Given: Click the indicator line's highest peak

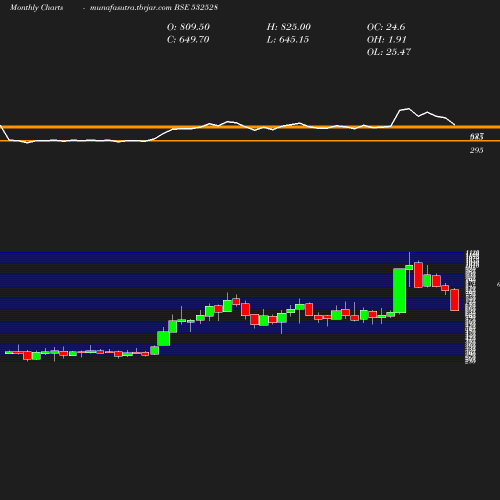Looking at the screenshot, I should 409,109.
